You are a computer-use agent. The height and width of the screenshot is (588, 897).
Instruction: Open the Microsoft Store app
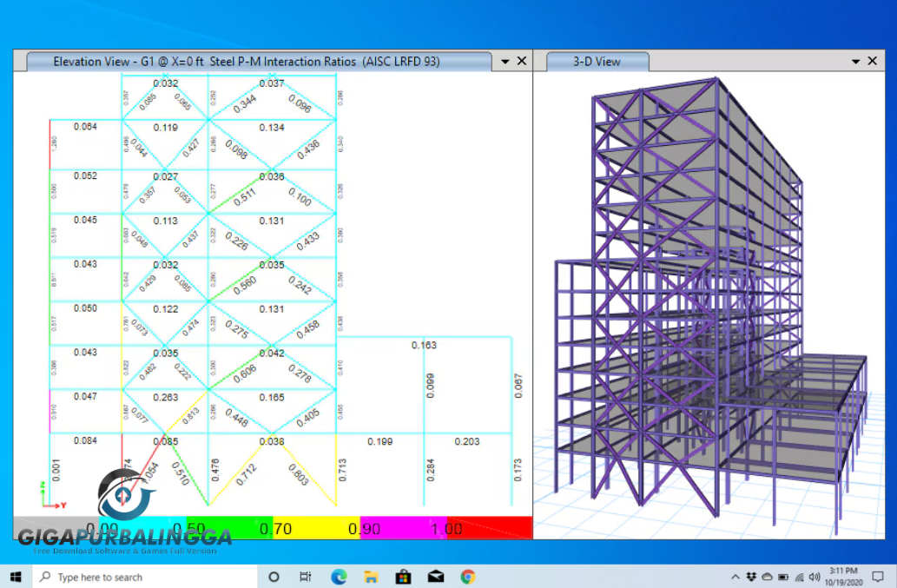click(x=403, y=576)
